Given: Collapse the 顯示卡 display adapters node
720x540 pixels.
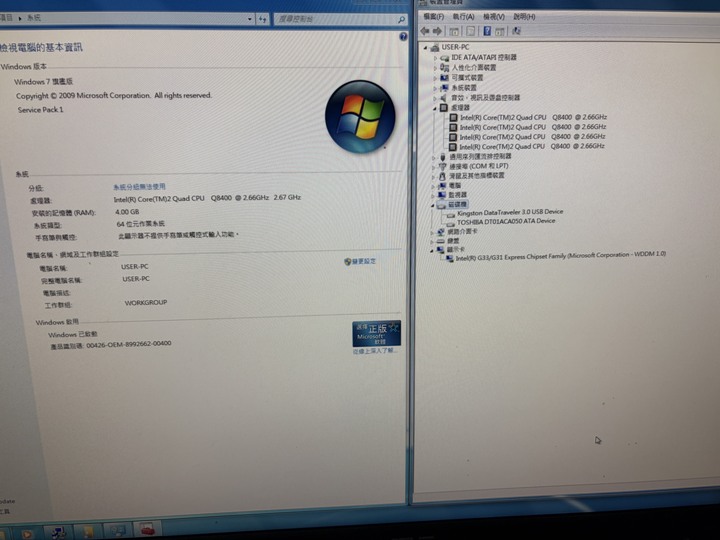Looking at the screenshot, I should pyautogui.click(x=432, y=251).
